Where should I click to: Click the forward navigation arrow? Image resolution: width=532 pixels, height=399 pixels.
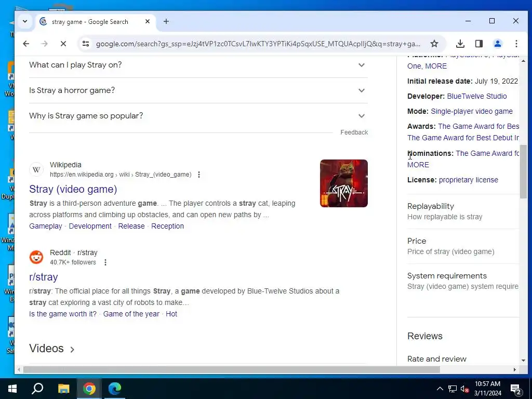45,44
